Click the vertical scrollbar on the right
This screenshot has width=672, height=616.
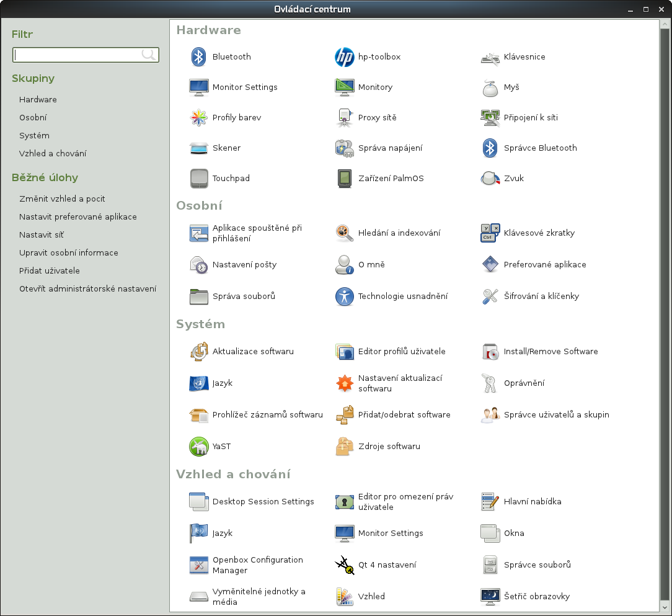pyautogui.click(x=664, y=310)
